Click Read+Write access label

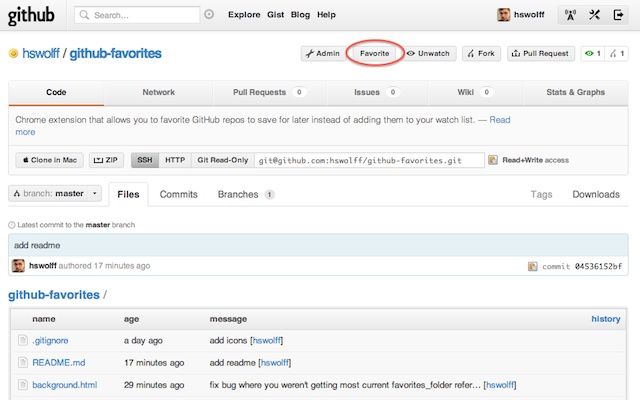click(x=535, y=160)
